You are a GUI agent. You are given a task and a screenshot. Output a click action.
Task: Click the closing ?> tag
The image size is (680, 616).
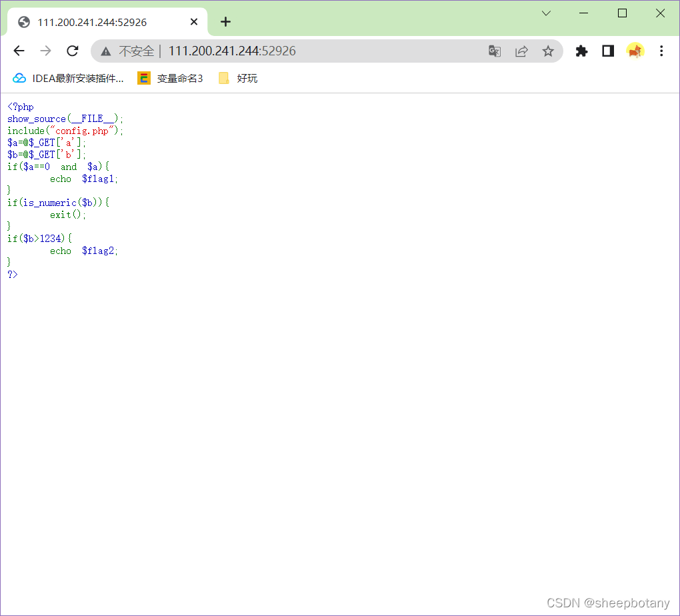pos(13,274)
